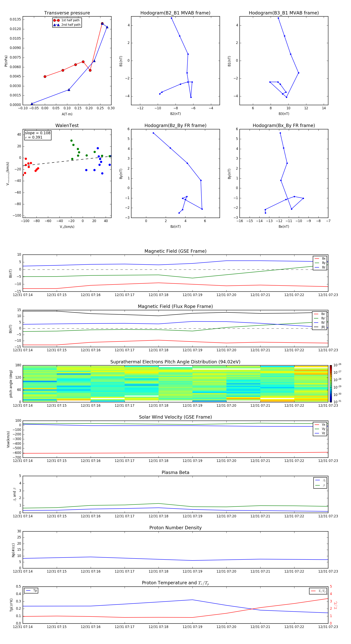The width and height of the screenshot is (351, 644).
Task: Select the 'Pt(nPa)' y-axis label
Action: pos(6,61)
